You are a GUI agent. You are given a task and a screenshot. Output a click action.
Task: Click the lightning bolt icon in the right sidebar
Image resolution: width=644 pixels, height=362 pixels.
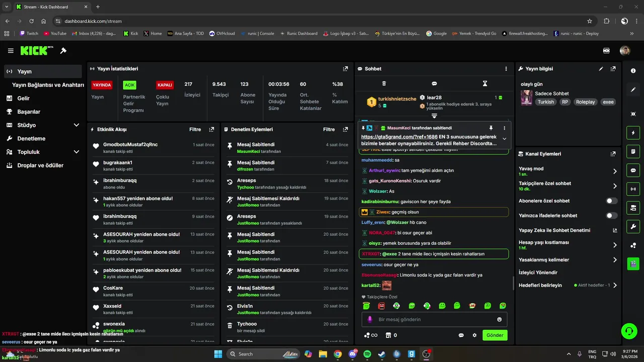633,133
